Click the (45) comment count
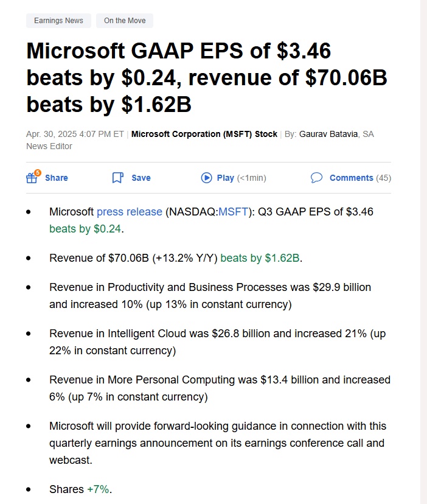 pos(384,178)
